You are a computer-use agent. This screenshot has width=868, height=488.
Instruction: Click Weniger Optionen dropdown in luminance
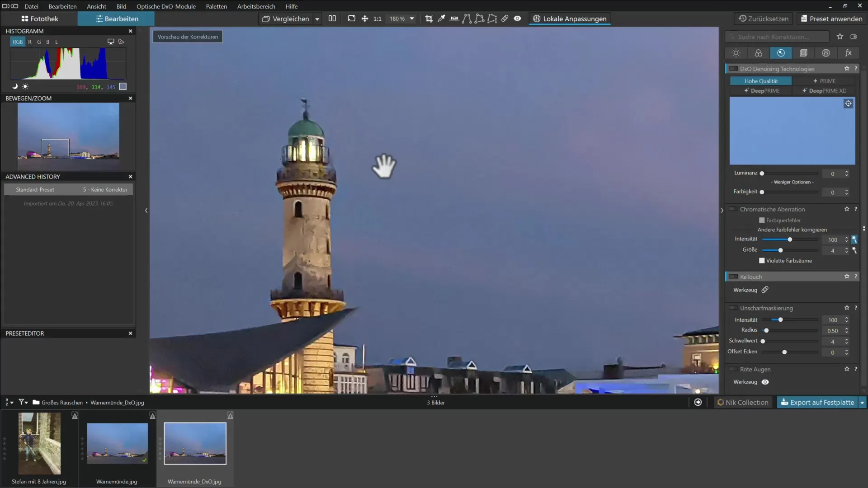(x=793, y=182)
